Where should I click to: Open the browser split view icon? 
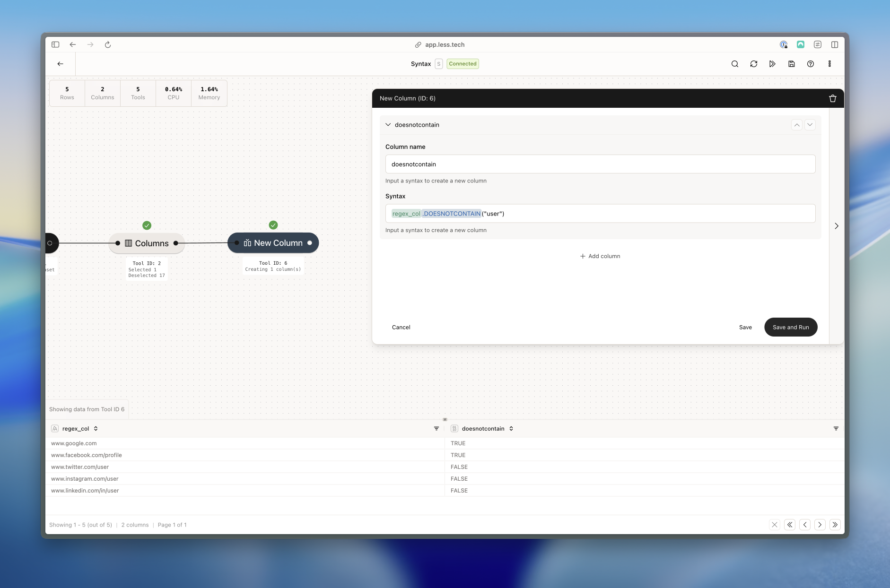(835, 44)
